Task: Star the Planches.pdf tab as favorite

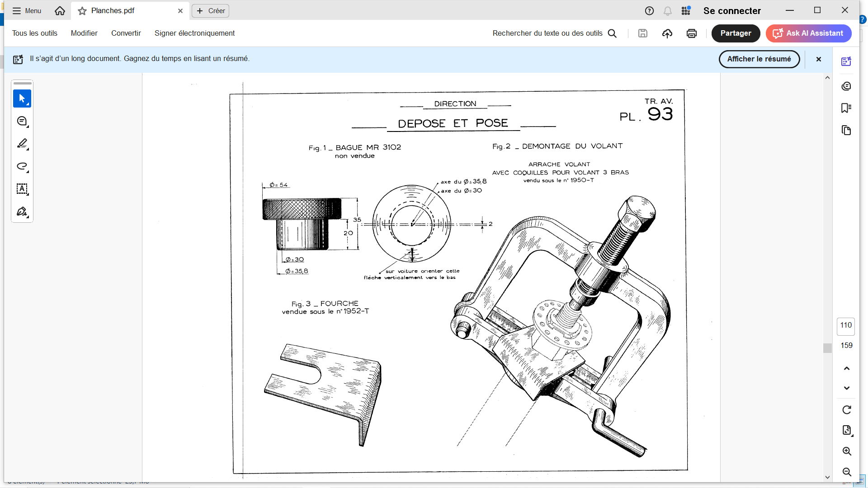Action: (82, 11)
